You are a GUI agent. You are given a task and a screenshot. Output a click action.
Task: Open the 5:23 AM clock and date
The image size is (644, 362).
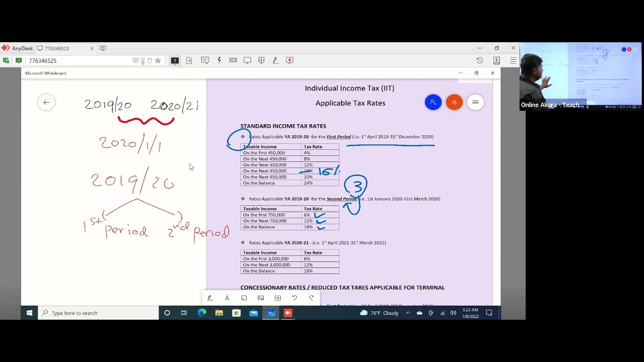click(470, 313)
